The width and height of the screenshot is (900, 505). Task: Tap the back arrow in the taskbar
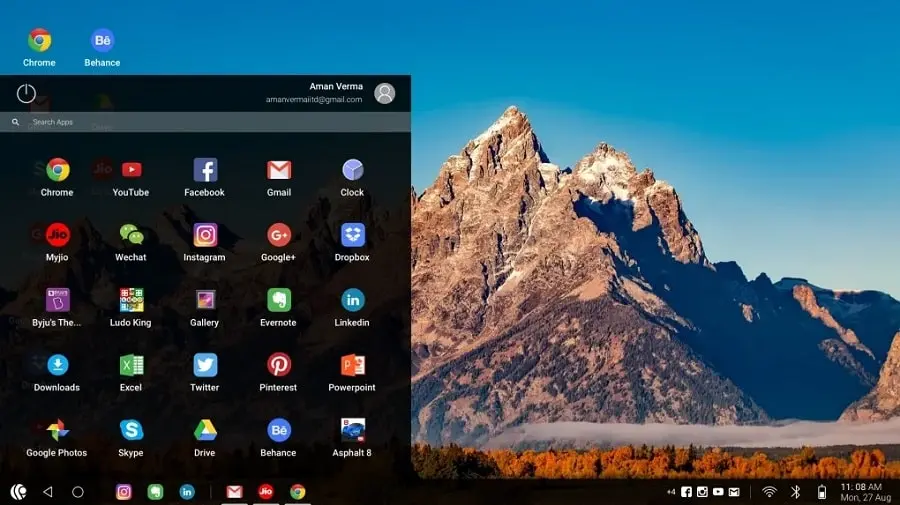(48, 492)
